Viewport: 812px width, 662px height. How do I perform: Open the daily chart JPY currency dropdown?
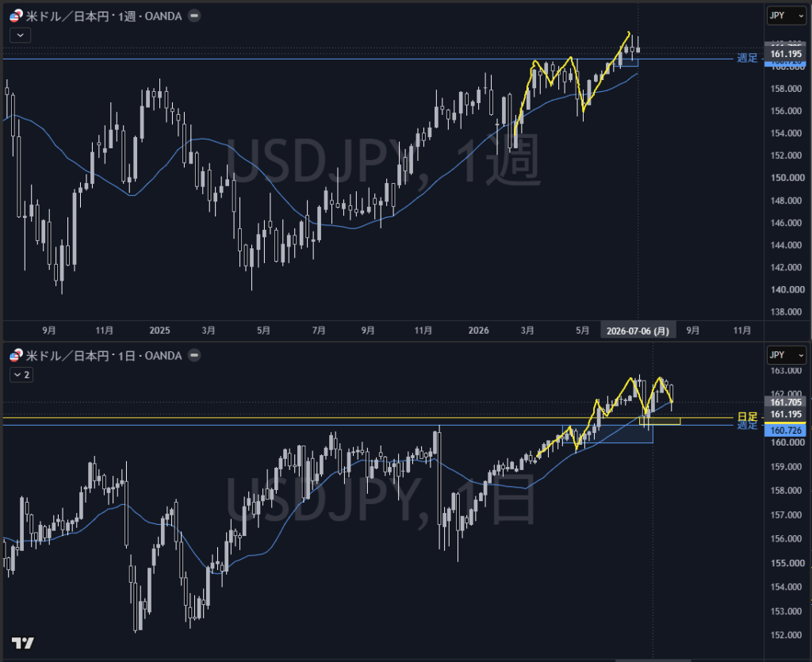(786, 355)
